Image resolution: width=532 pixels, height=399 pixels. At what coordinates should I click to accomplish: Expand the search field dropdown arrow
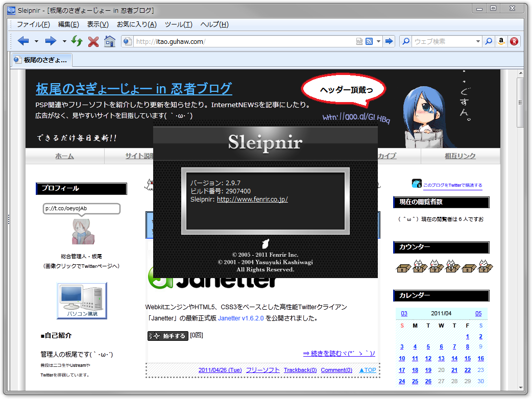tap(478, 41)
